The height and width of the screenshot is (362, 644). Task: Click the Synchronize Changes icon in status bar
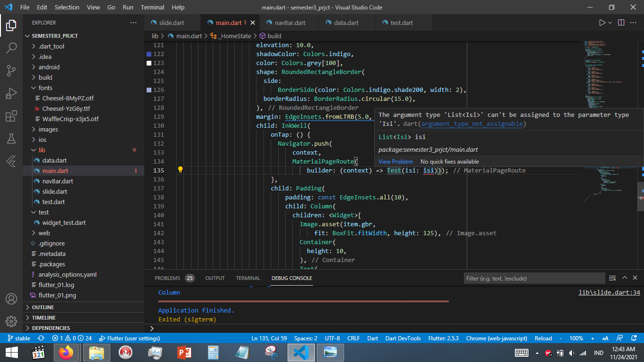click(x=41, y=338)
